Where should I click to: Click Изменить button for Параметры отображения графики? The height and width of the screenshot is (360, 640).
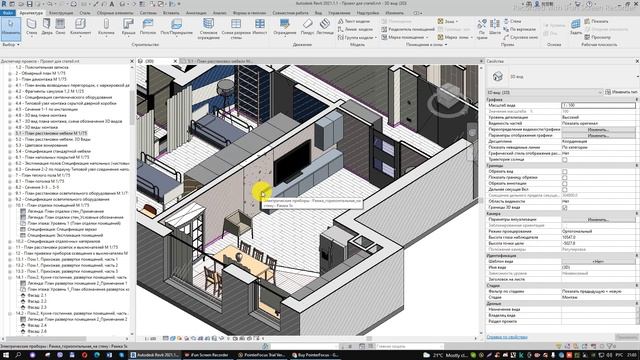pos(598,136)
